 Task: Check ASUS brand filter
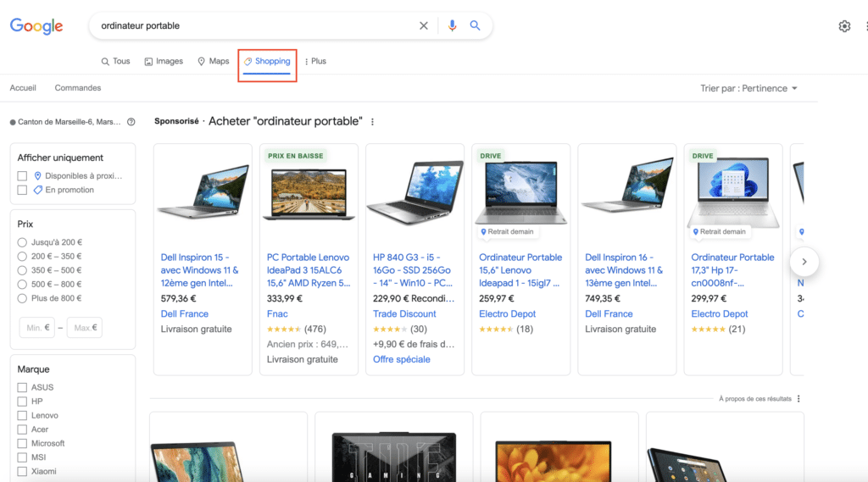click(22, 387)
